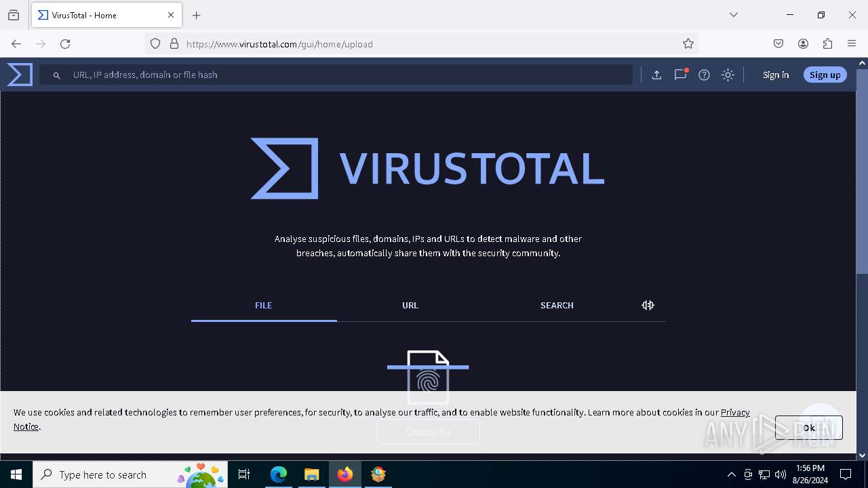Close the VirusTotal - Home tab
868x488 pixels.
pyautogui.click(x=171, y=15)
